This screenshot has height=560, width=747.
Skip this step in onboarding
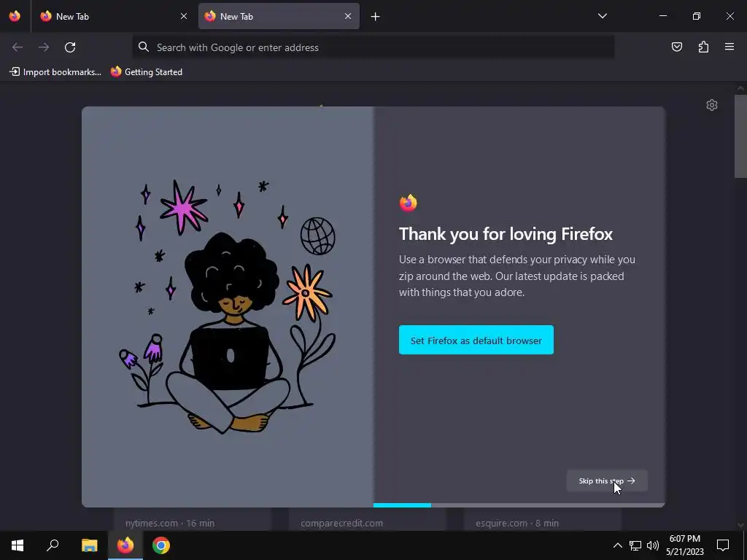(x=606, y=481)
